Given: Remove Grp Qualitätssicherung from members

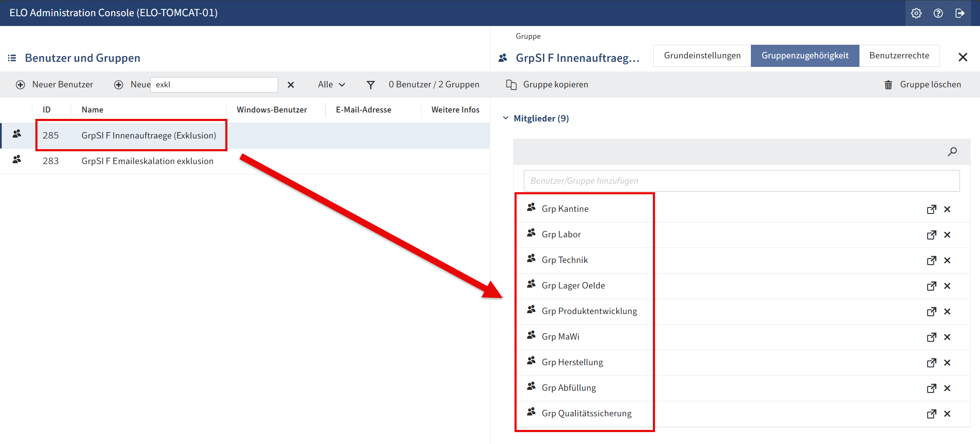Looking at the screenshot, I should tap(947, 414).
